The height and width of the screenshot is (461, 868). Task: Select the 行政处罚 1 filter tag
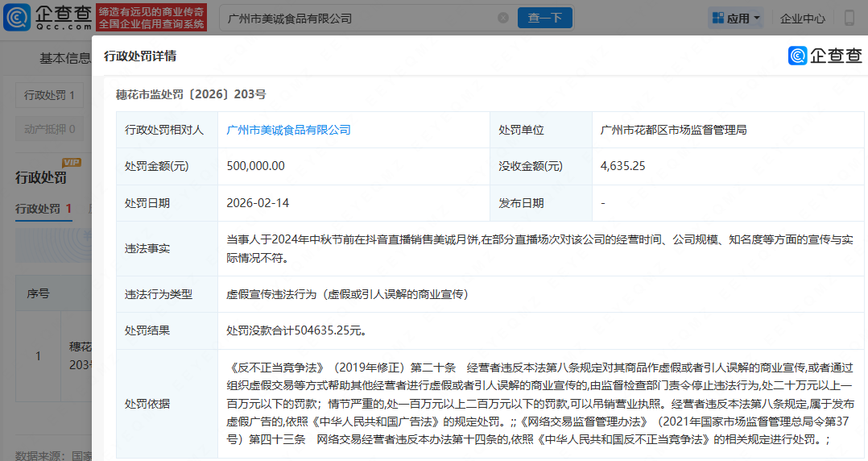pos(49,95)
